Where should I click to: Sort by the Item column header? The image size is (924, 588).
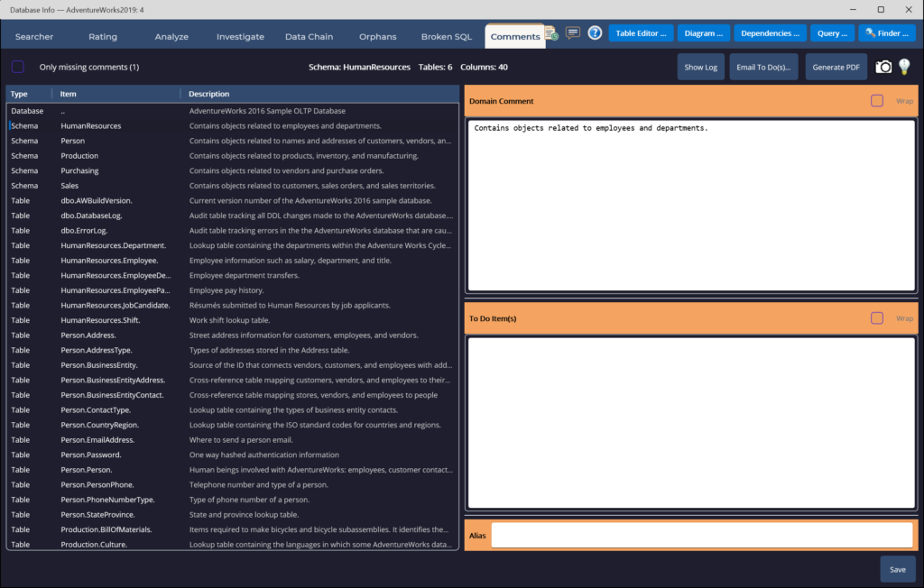(x=116, y=94)
